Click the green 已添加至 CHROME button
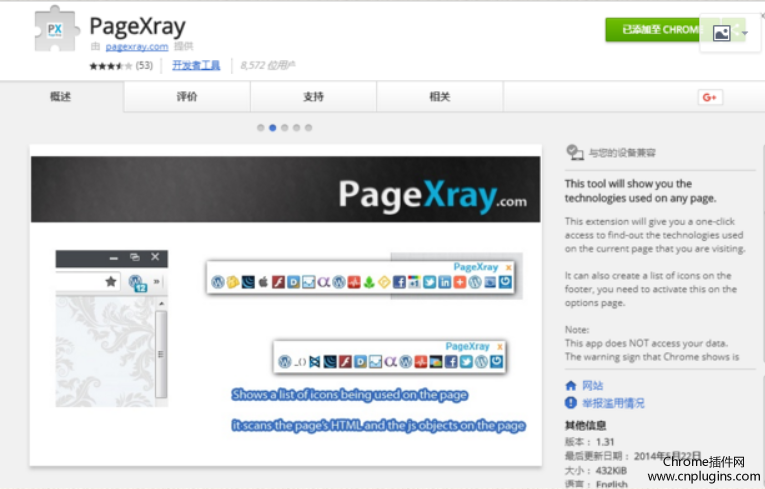The height and width of the screenshot is (489, 765). click(x=654, y=30)
